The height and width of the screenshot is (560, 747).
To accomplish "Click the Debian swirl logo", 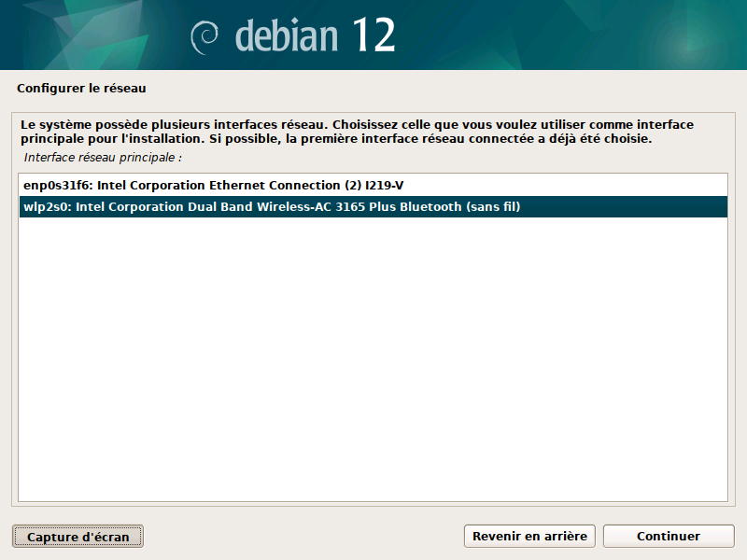I will [204, 36].
